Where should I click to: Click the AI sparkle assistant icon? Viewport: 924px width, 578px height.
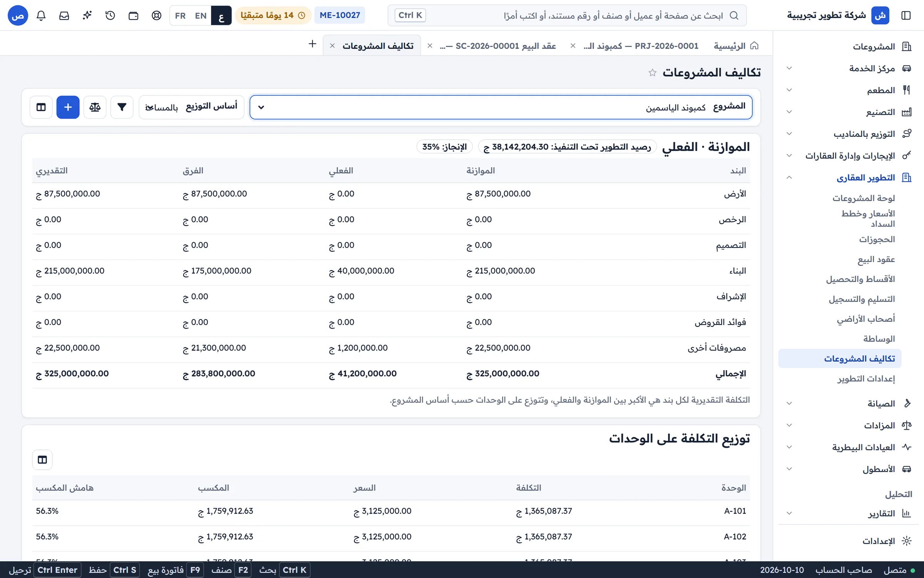(x=87, y=15)
